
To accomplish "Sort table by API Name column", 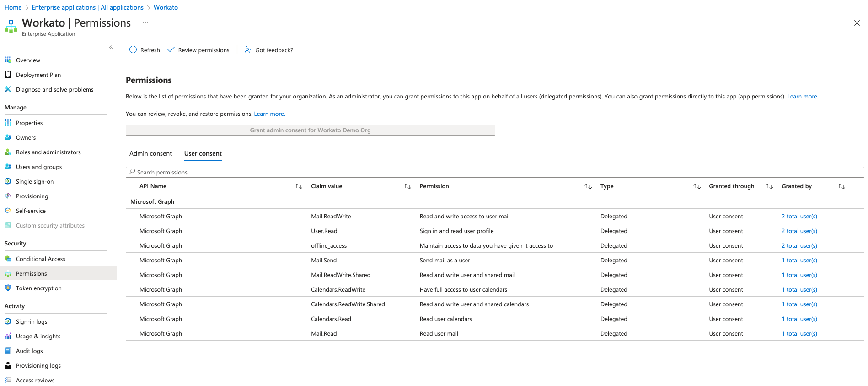I will pos(299,186).
